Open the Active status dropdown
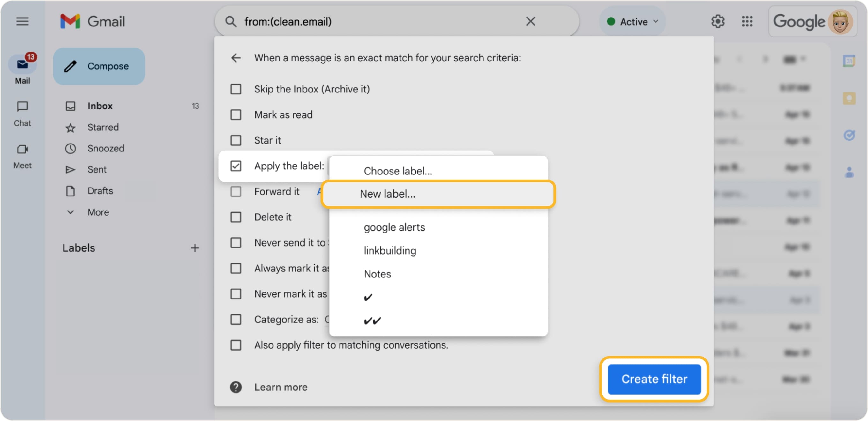 [632, 21]
